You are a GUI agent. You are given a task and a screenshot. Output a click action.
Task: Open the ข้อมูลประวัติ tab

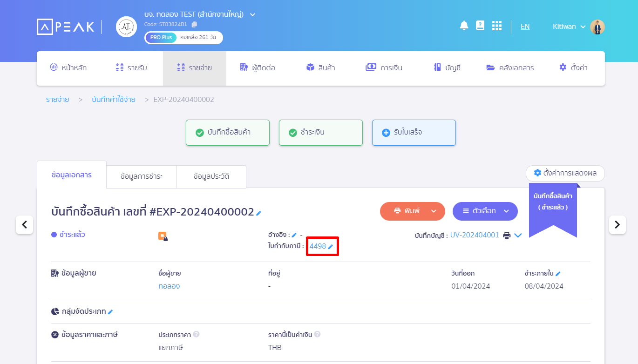[x=211, y=177]
